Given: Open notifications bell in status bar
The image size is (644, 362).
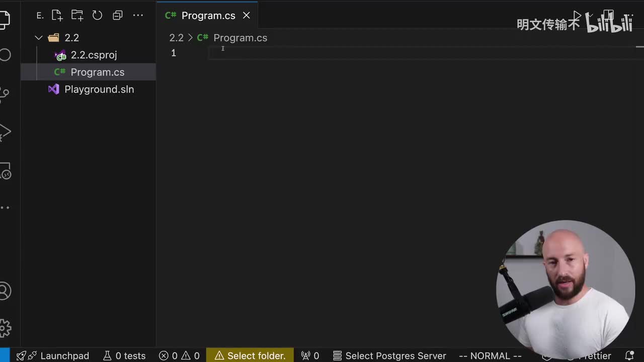Looking at the screenshot, I should click(x=629, y=355).
